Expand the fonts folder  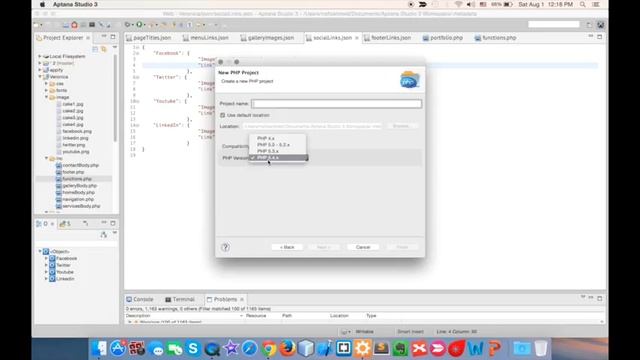point(47,91)
